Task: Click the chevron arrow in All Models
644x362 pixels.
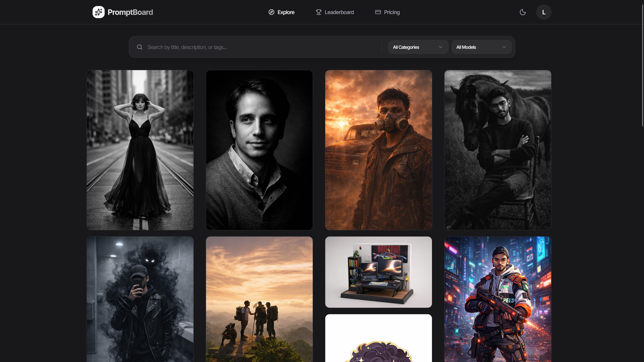Action: click(x=504, y=47)
